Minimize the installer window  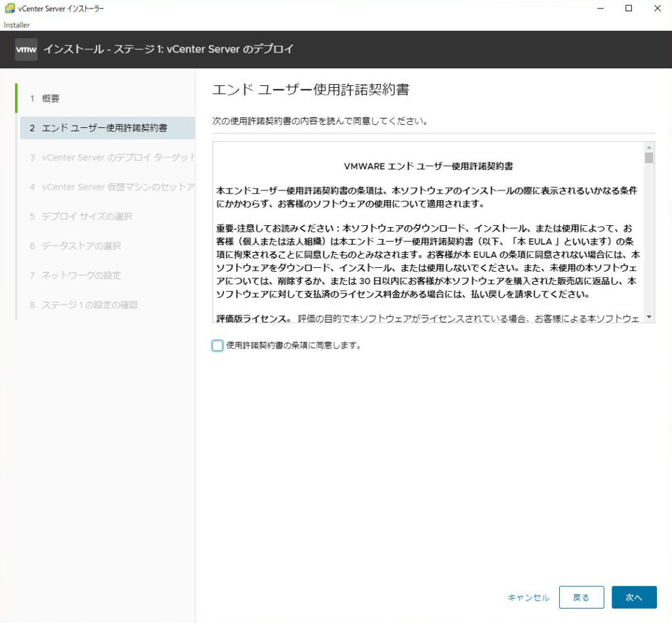pos(600,8)
